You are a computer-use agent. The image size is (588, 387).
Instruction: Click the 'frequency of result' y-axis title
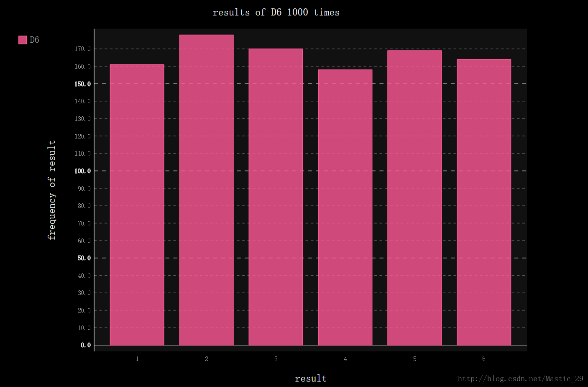point(51,190)
